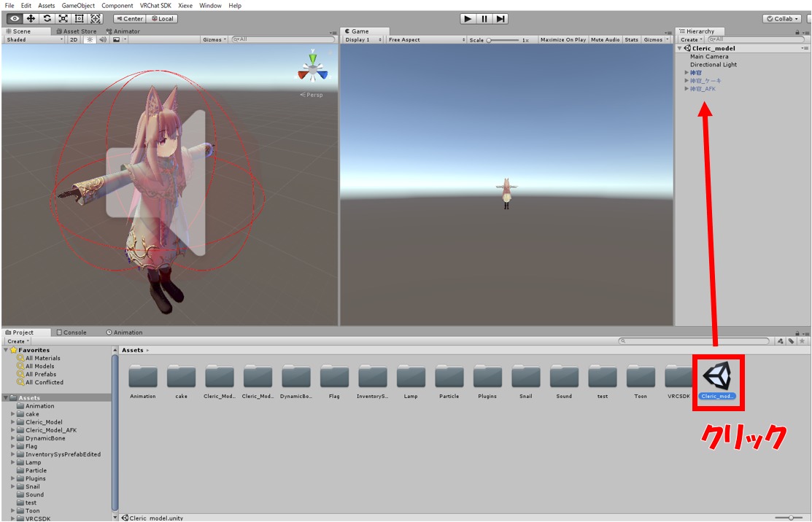
Task: Toggle the Local pivot rotation button
Action: click(x=162, y=18)
